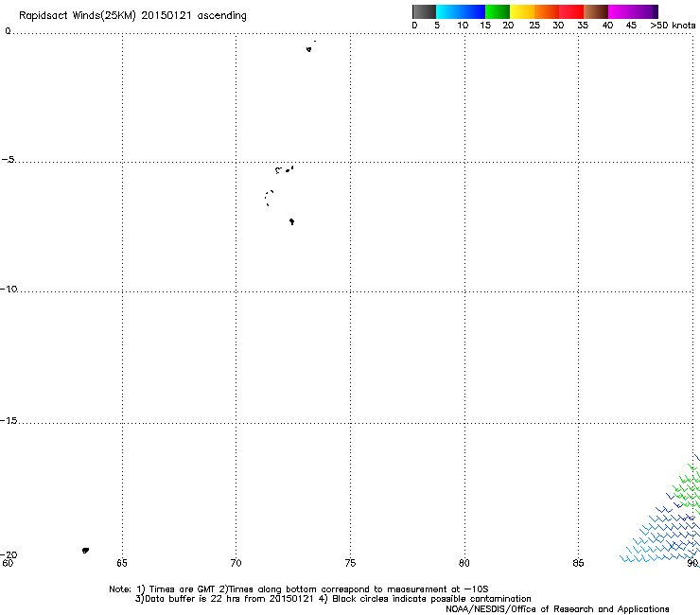Click the cyan-blue 5-15 knots color segment
Viewport: 700px width, 615px height.
(461, 11)
